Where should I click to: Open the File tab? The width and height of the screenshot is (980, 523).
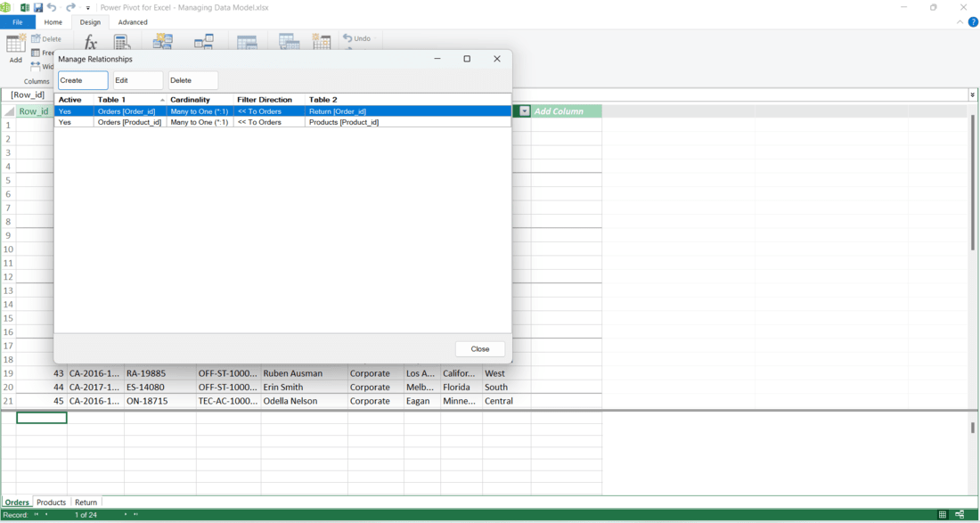[18, 22]
